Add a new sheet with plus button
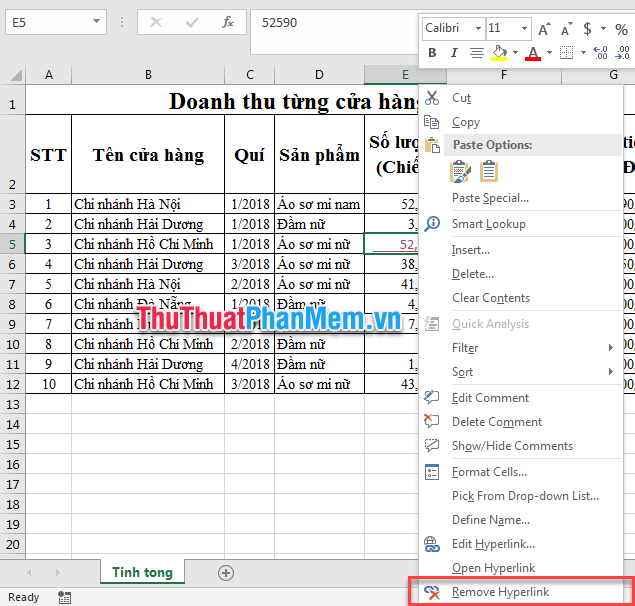Image resolution: width=635 pixels, height=606 pixels. click(x=226, y=573)
